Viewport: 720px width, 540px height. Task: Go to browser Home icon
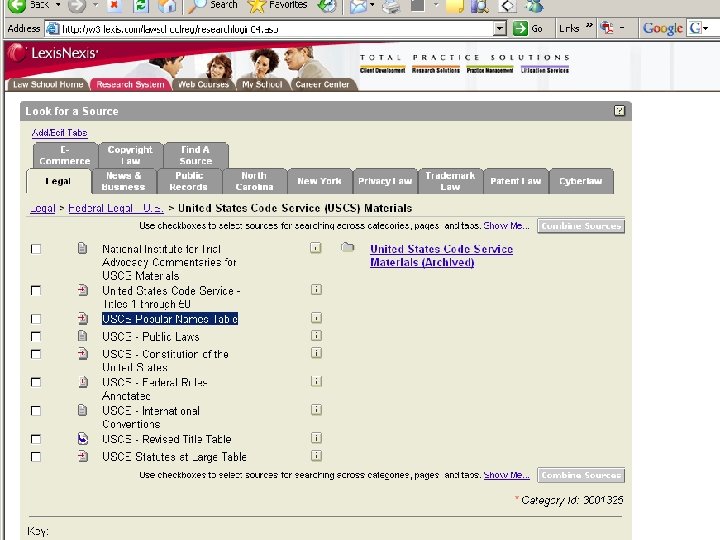point(166,6)
